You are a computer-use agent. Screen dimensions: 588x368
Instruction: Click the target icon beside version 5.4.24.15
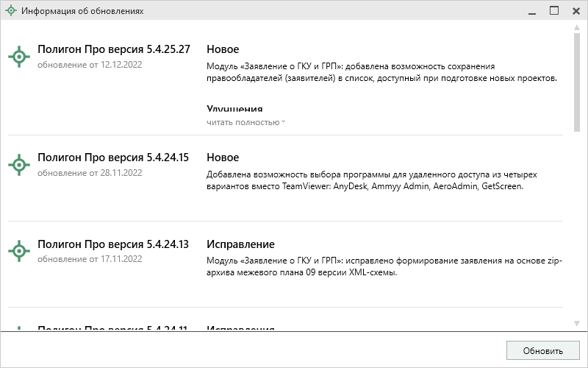tap(18, 166)
